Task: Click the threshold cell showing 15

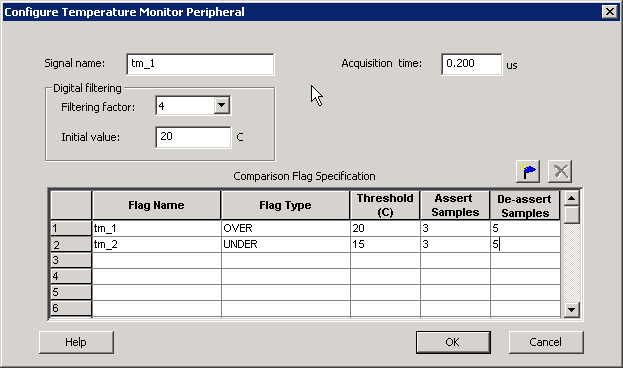Action: pyautogui.click(x=385, y=244)
